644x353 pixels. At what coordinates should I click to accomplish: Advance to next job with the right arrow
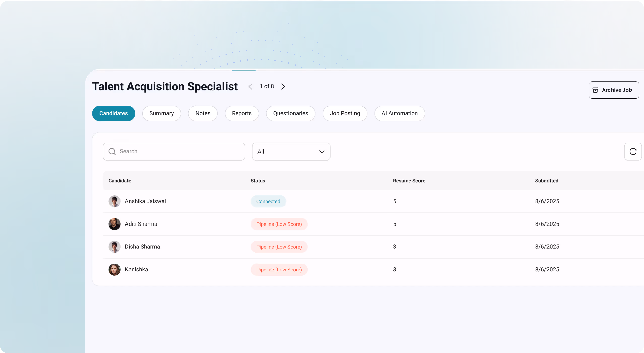[x=283, y=86]
